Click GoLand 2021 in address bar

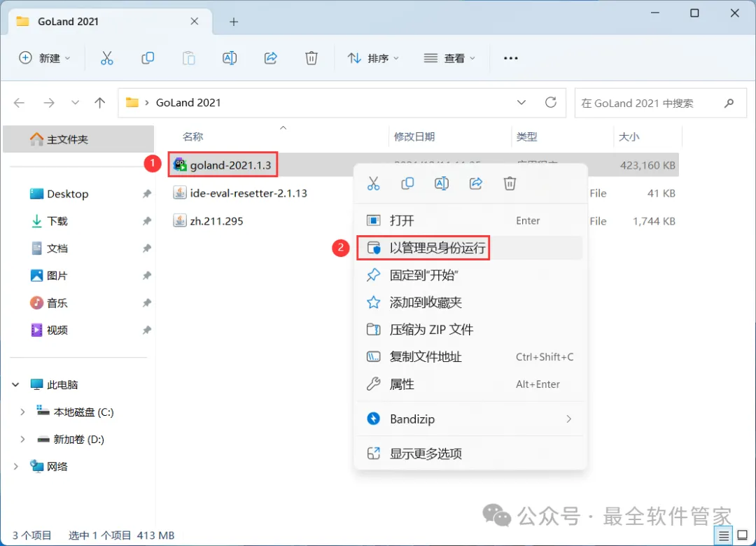point(188,103)
